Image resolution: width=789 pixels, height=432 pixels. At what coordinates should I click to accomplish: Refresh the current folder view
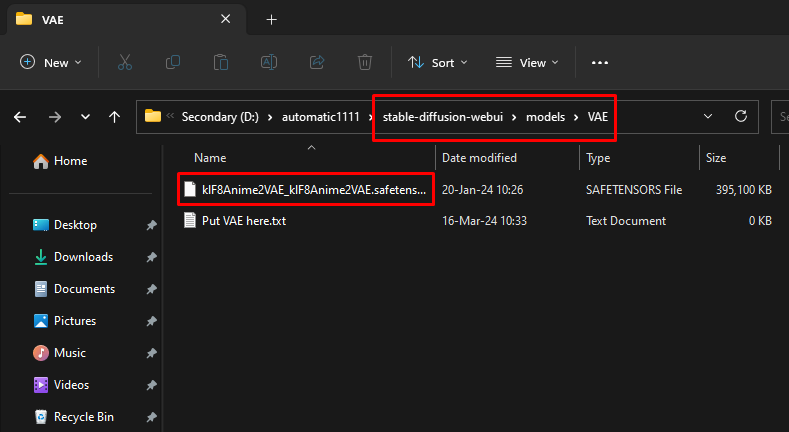[741, 116]
